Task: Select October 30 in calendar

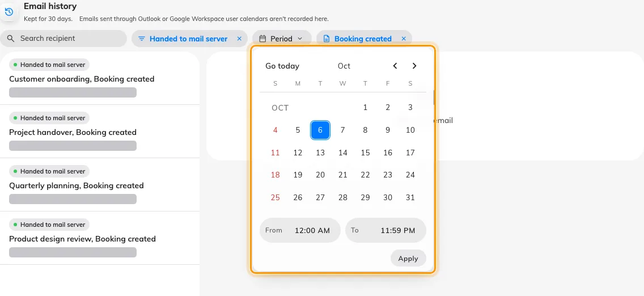Action: coord(388,197)
